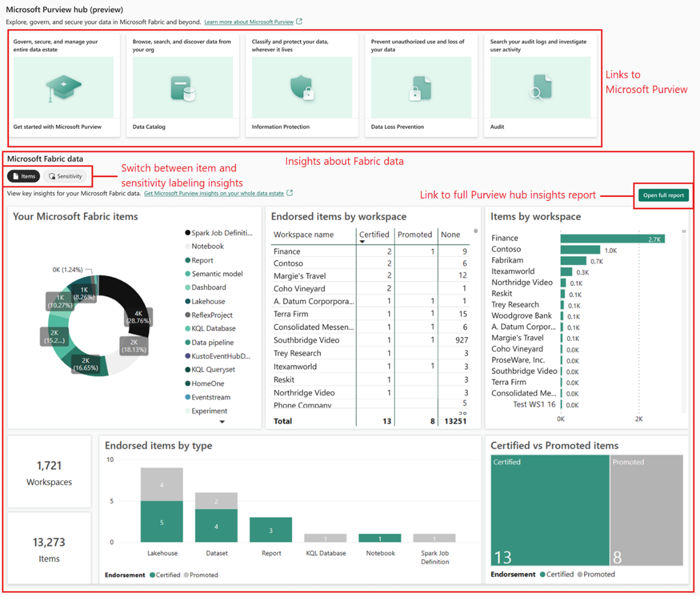Click Promoted legend under Certified vs Promoted

coord(596,575)
